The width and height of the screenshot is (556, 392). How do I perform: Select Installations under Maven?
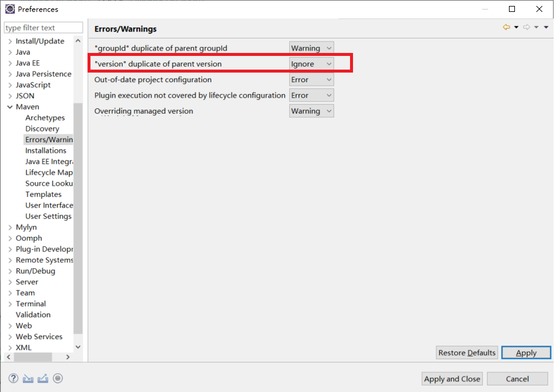point(46,150)
